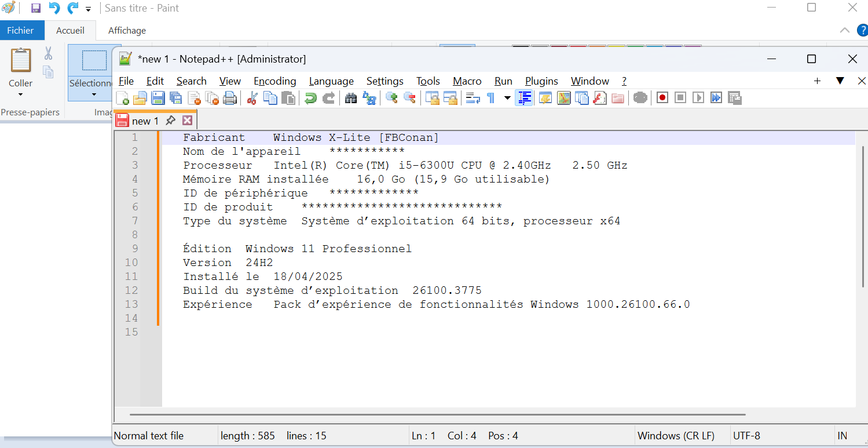Click Paint's quick access undo arrow
The image size is (868, 448).
pos(54,8)
